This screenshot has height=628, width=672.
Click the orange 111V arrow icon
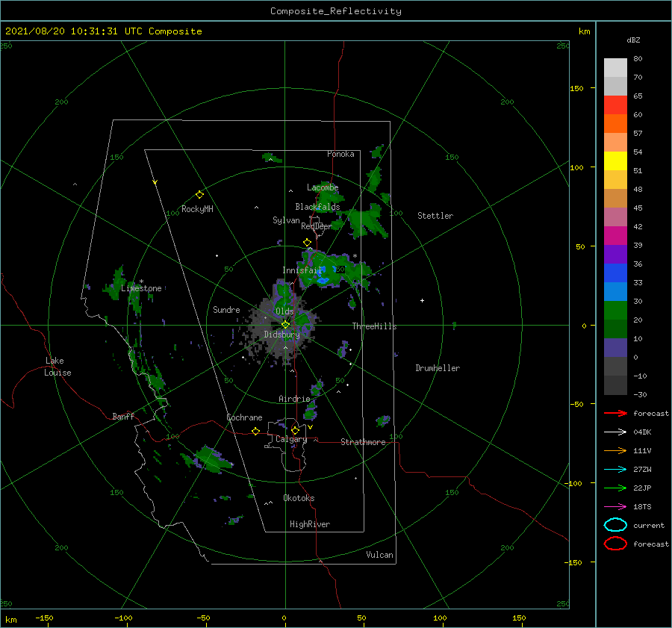coord(615,450)
